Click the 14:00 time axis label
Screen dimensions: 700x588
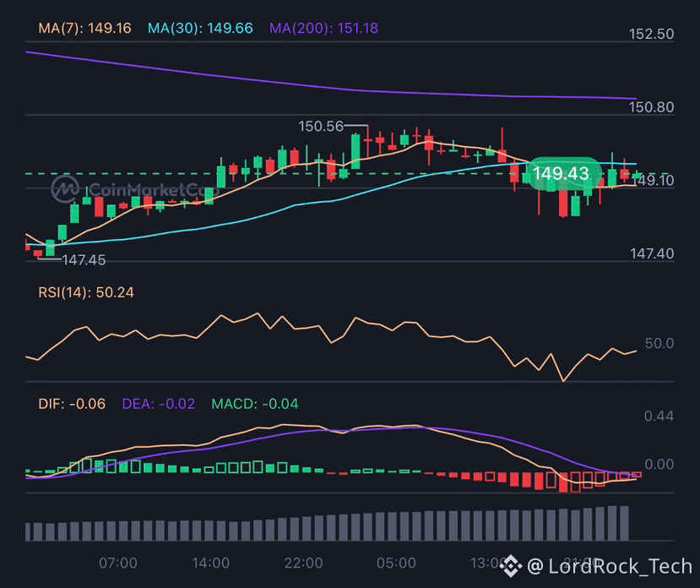[211, 563]
